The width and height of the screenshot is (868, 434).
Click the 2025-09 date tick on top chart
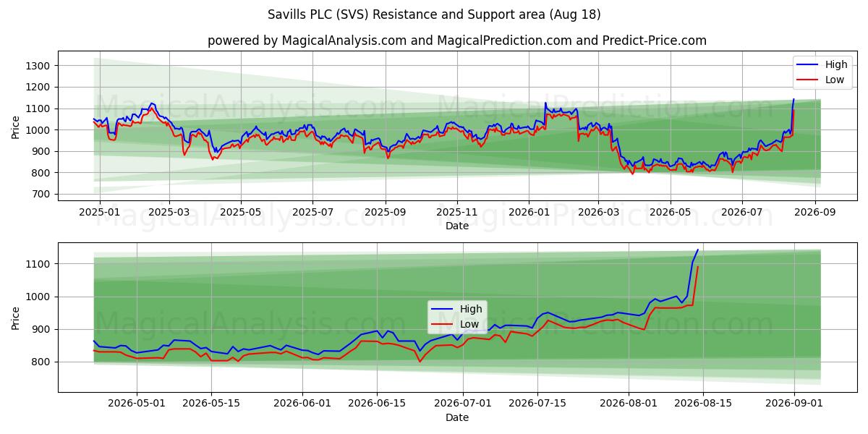pyautogui.click(x=386, y=213)
